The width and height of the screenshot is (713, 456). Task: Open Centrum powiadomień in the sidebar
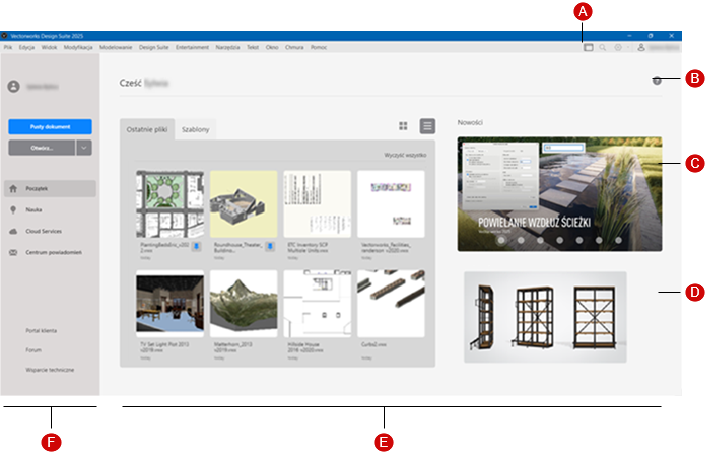53,252
